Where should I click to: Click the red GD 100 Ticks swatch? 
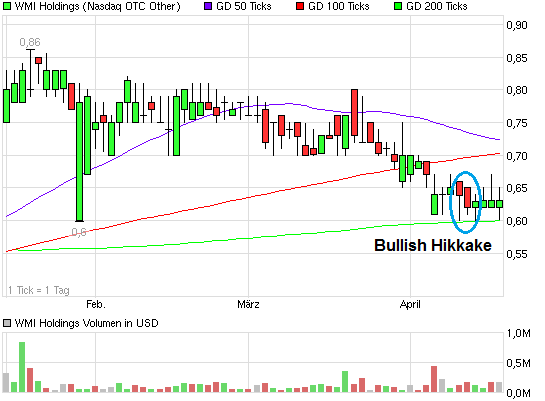(300, 6)
